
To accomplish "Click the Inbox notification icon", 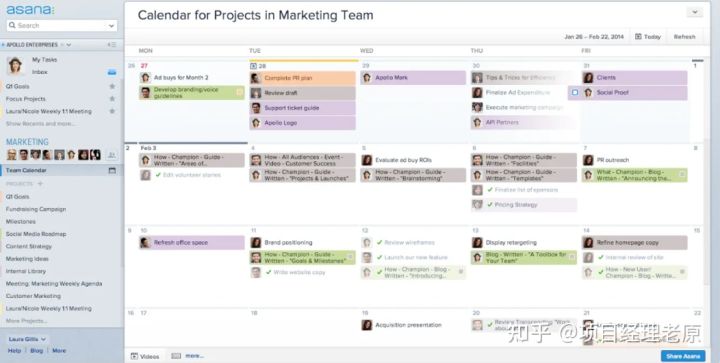I will pos(112,72).
